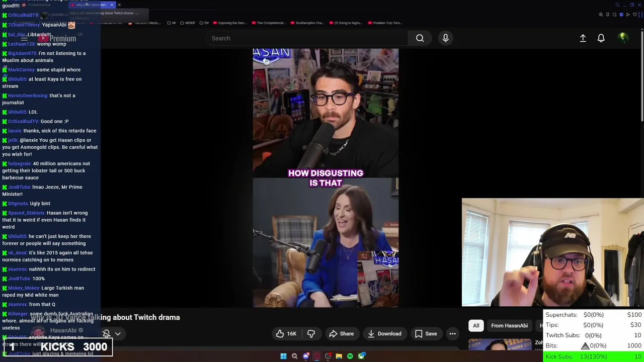Open Discord from the taskbar
This screenshot has height=362, width=644.
point(305,356)
